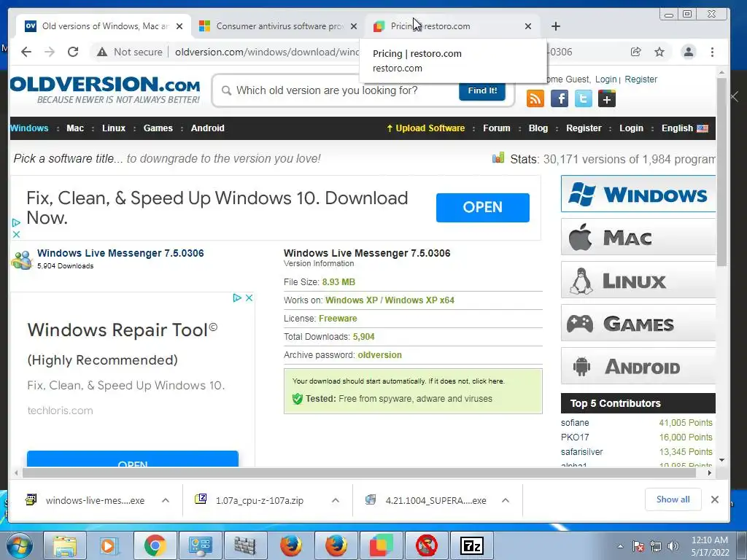Open the Windows Start button
This screenshot has height=560, width=747.
pyautogui.click(x=19, y=545)
